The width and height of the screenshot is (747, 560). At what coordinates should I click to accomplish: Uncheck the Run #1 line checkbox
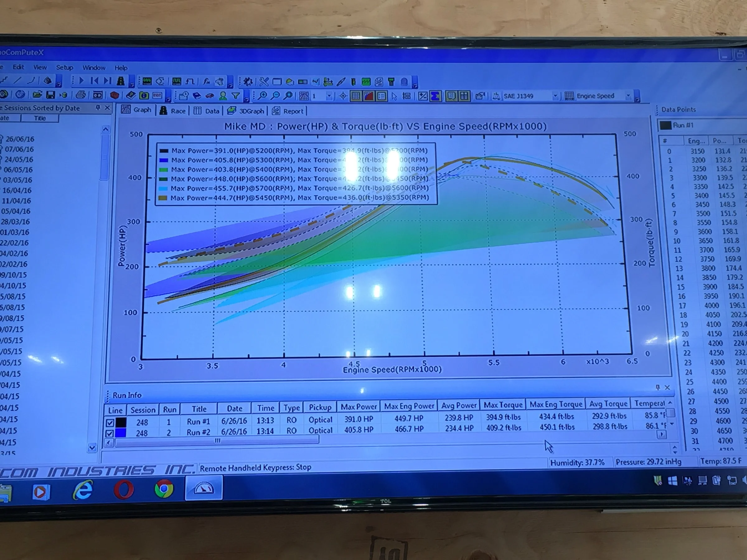click(x=110, y=422)
